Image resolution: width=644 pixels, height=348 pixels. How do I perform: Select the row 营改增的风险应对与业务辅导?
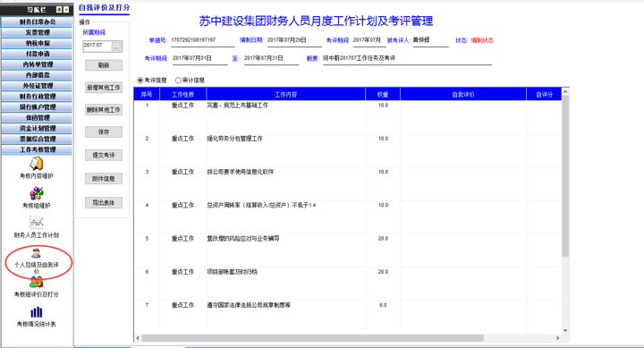[347, 250]
